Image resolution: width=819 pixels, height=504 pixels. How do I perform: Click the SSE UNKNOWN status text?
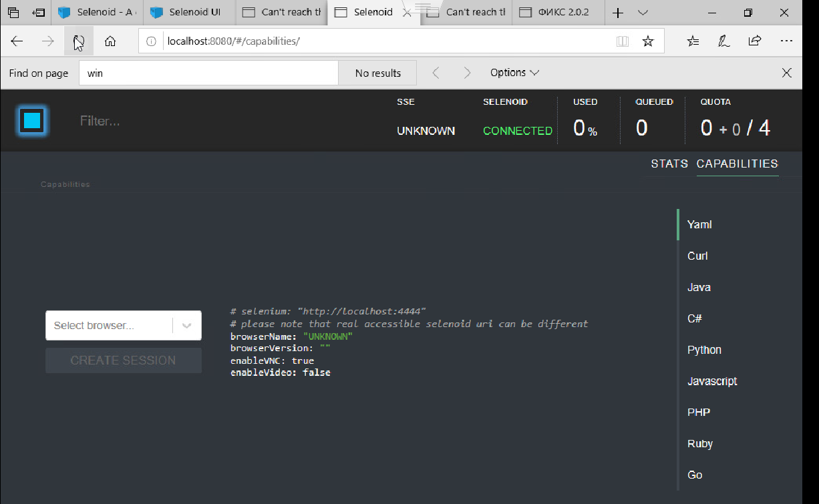click(426, 131)
